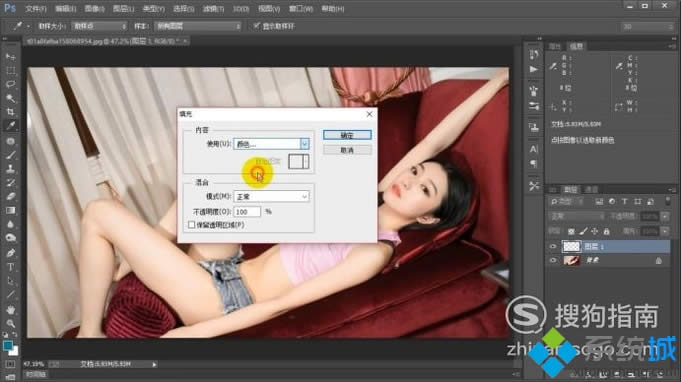The width and height of the screenshot is (681, 382).
Task: Click the lock all padlock icon
Action: coord(606,231)
